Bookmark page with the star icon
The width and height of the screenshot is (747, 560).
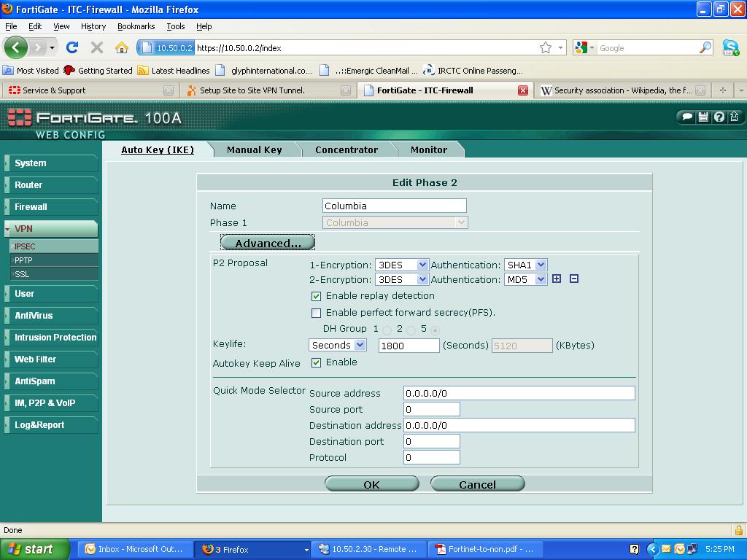[546, 47]
